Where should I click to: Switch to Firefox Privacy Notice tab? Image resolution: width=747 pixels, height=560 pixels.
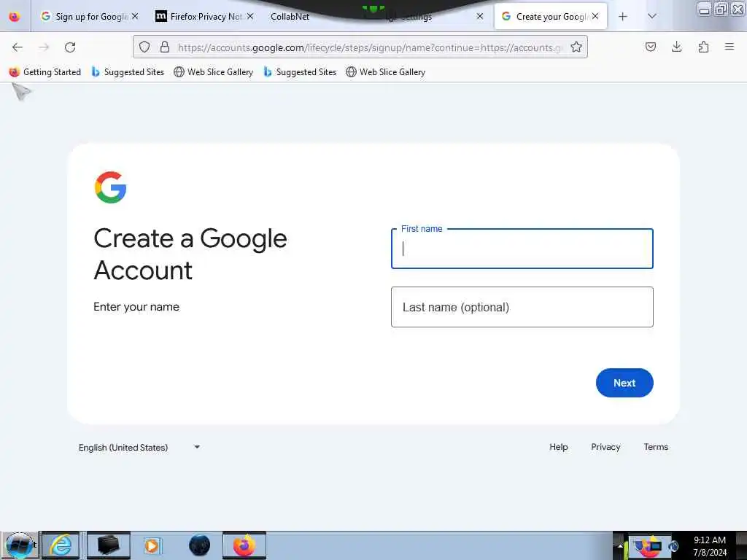coord(205,17)
